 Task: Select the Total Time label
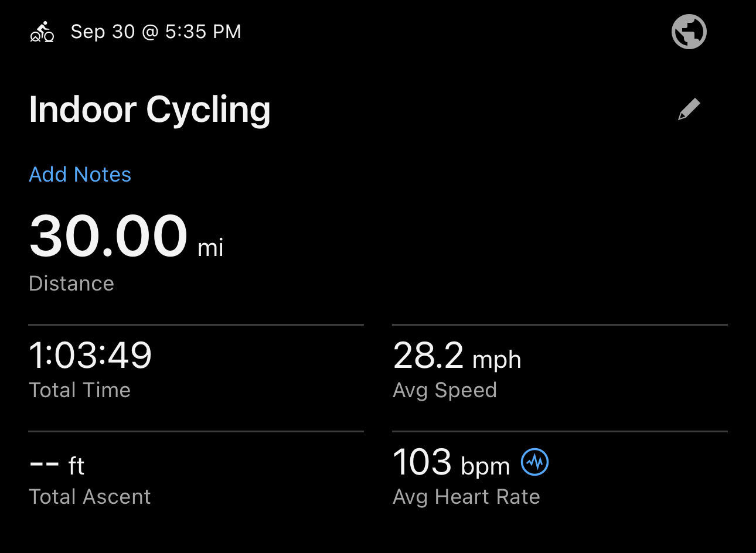coord(80,390)
